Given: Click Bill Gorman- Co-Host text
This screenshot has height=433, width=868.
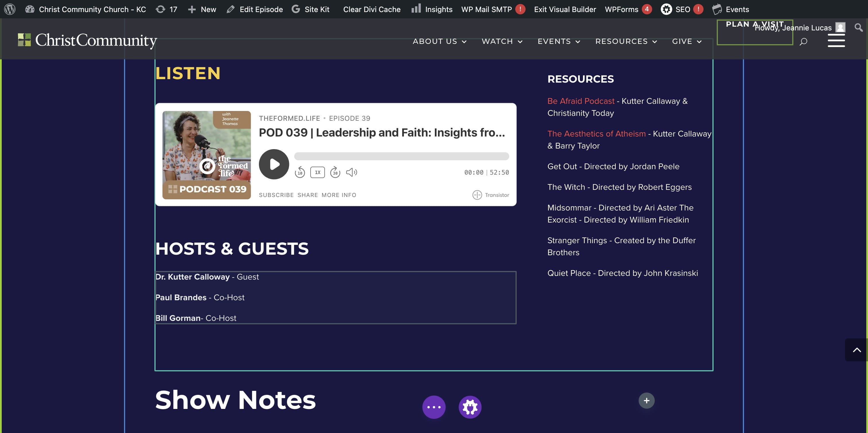Looking at the screenshot, I should pyautogui.click(x=196, y=318).
